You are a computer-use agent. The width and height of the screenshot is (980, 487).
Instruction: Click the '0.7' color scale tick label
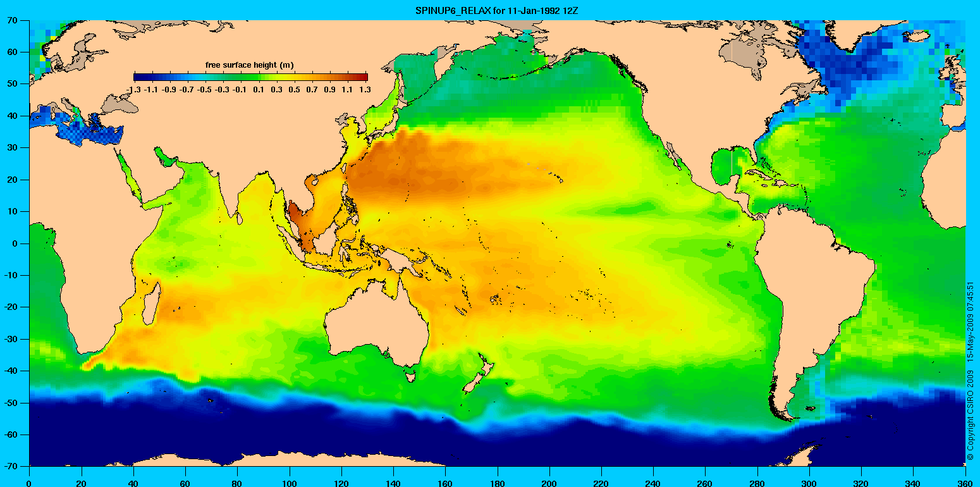click(x=313, y=90)
